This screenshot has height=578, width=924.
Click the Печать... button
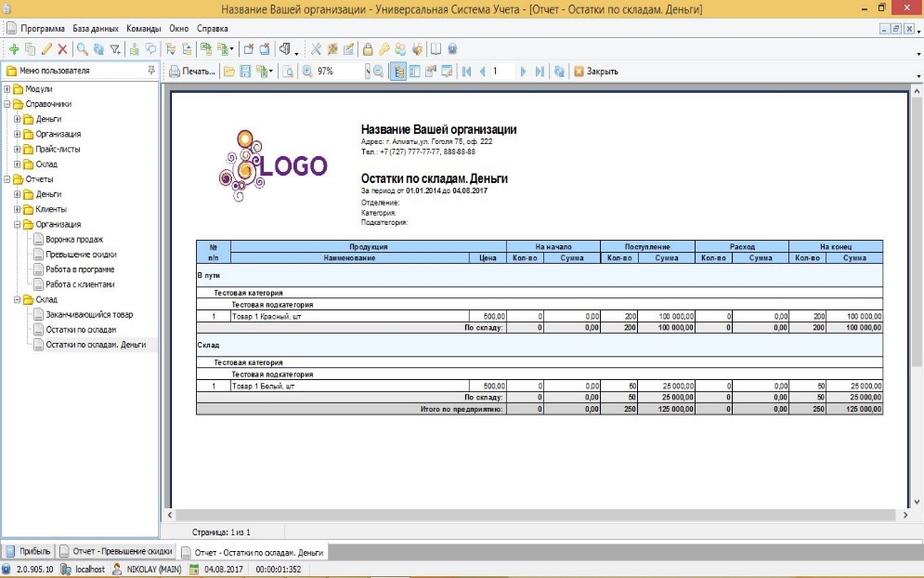click(x=192, y=72)
